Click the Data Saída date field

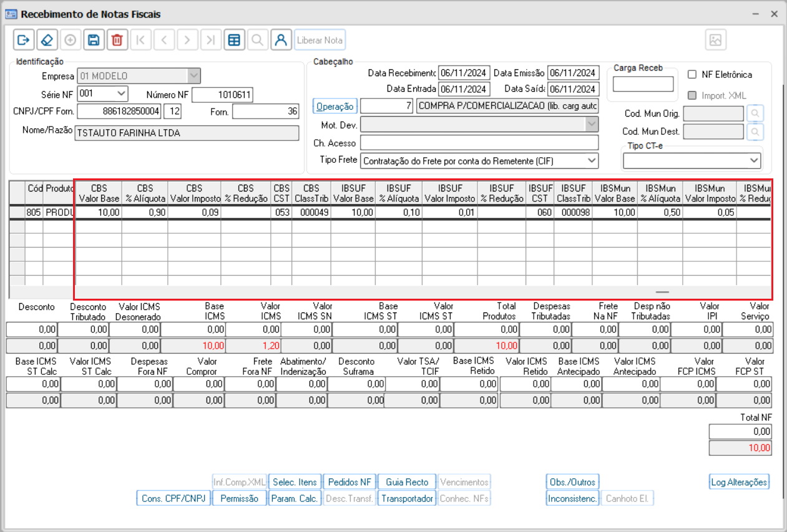[x=574, y=89]
